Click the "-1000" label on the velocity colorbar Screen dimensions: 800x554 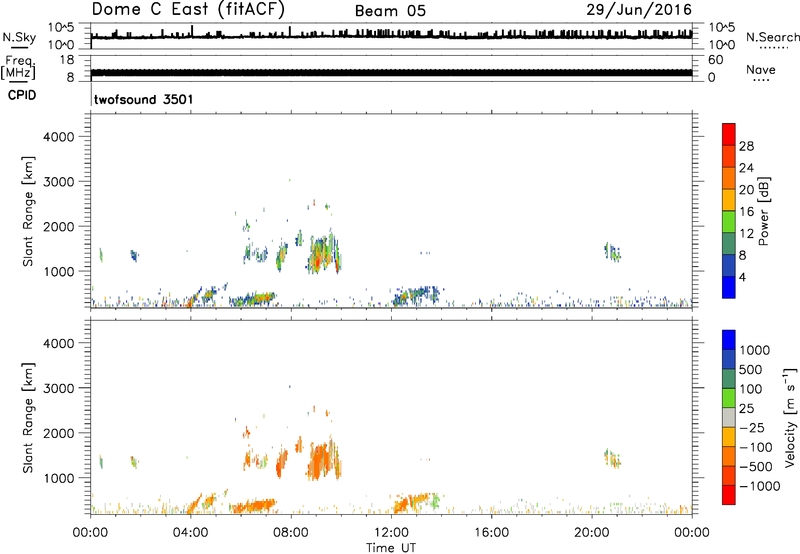[x=759, y=486]
